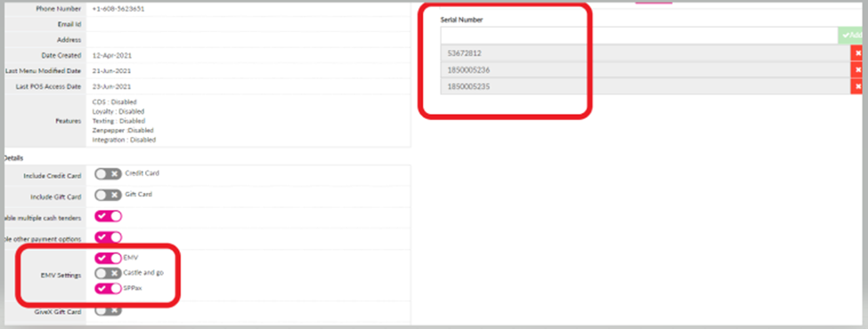Click the Serial Number input field
Viewport: 868px width, 329px height.
point(639,36)
